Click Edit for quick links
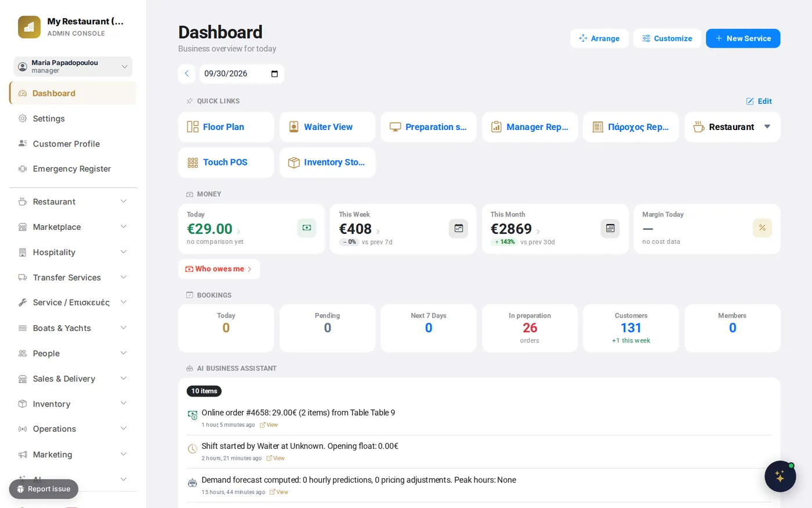Screen dimensions: 812x508 coord(759,101)
